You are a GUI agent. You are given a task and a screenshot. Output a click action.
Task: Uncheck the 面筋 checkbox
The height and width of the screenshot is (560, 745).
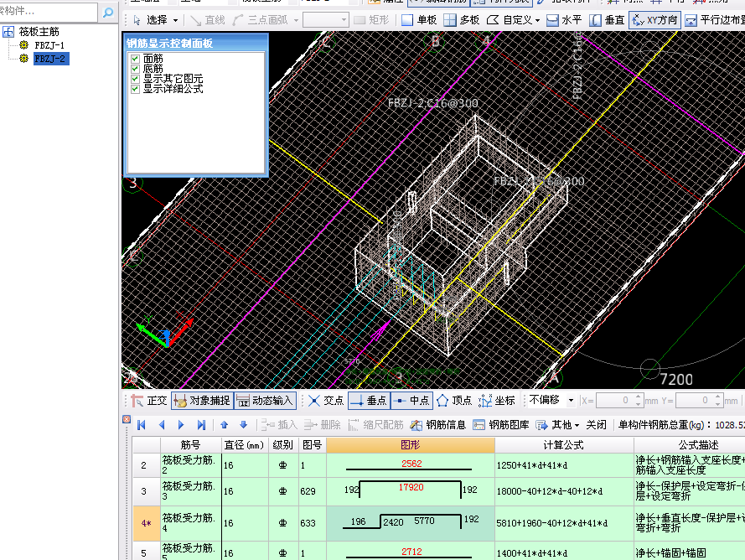tap(135, 59)
